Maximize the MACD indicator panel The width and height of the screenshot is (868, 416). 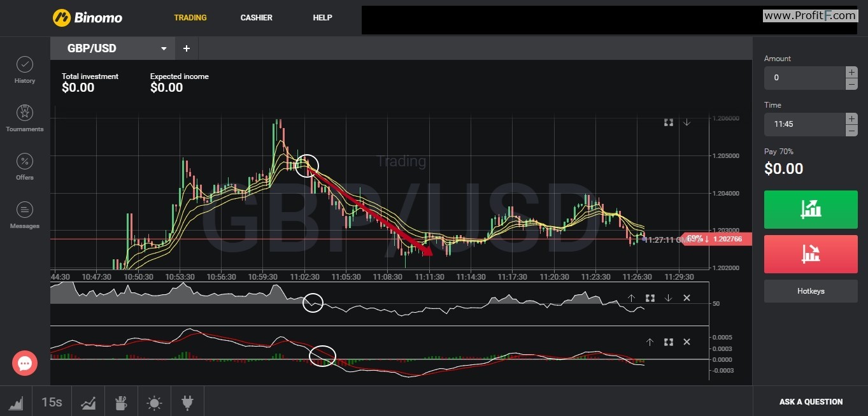tap(669, 342)
